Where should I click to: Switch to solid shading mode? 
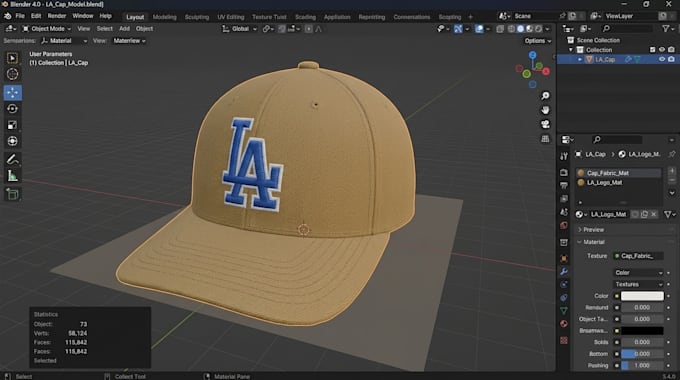click(520, 29)
